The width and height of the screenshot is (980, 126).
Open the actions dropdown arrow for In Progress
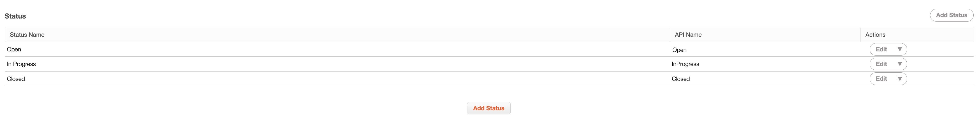[900, 64]
